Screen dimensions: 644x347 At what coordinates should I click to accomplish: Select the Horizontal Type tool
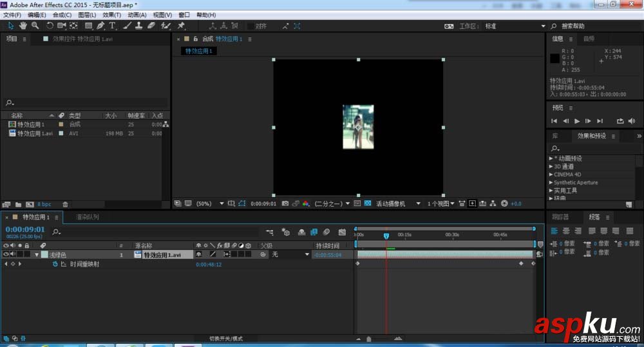pos(112,26)
